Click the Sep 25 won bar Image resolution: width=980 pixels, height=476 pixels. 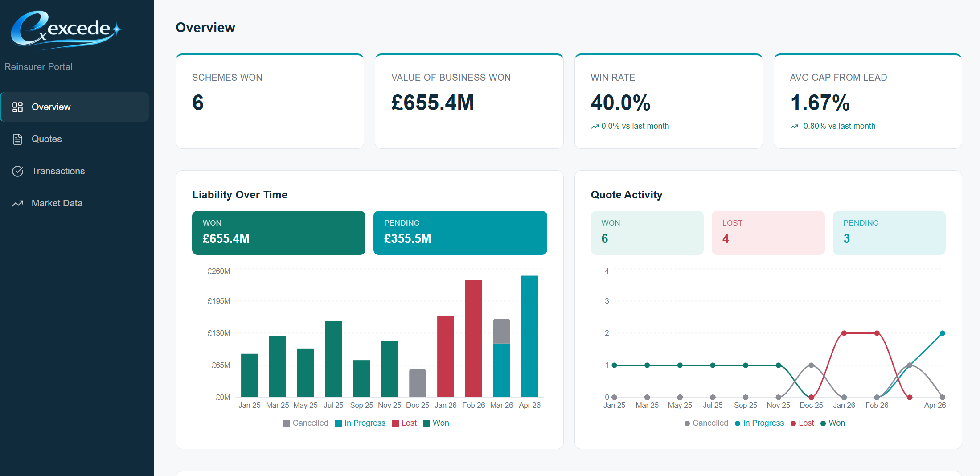(x=361, y=378)
